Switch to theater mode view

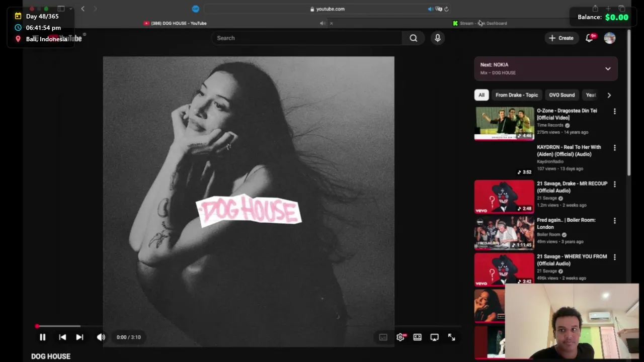click(417, 337)
